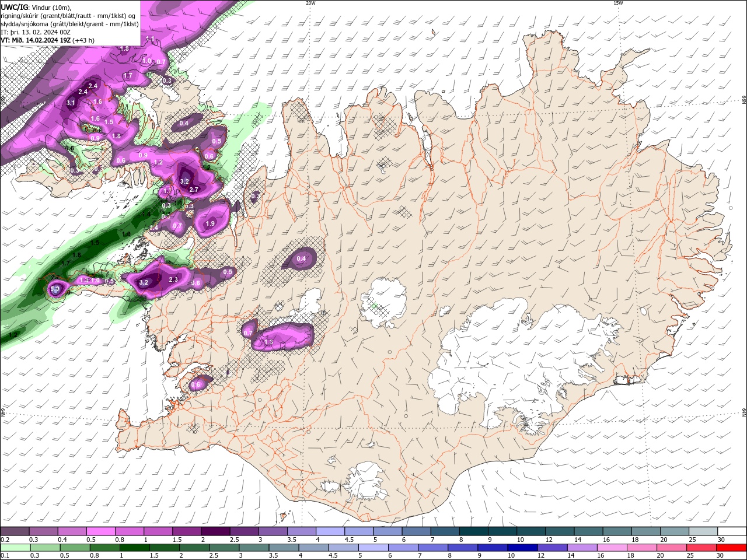Screen dimensions: 747x560
Task: Click the rain legend swatch starting at 2
Action: (x=194, y=548)
